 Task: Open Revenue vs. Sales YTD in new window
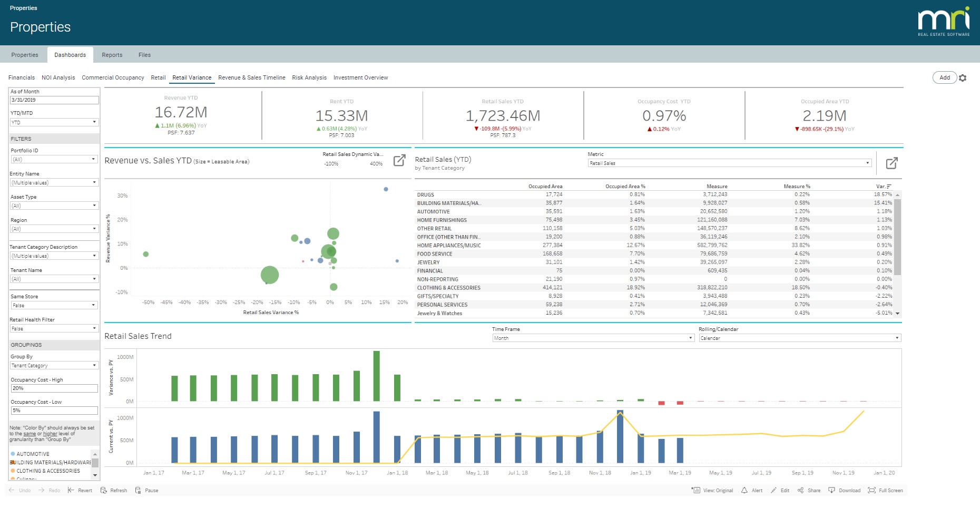(400, 159)
